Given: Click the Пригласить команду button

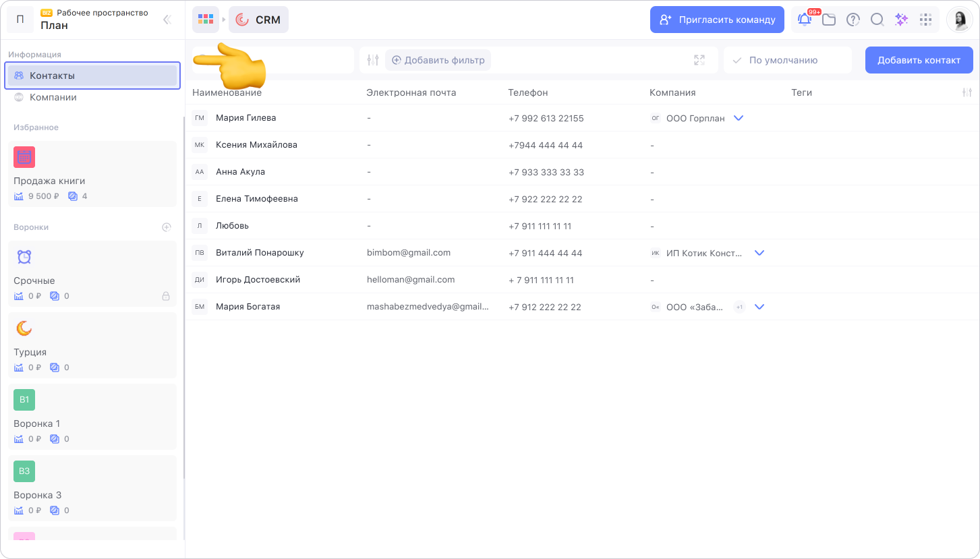Looking at the screenshot, I should tap(717, 20).
